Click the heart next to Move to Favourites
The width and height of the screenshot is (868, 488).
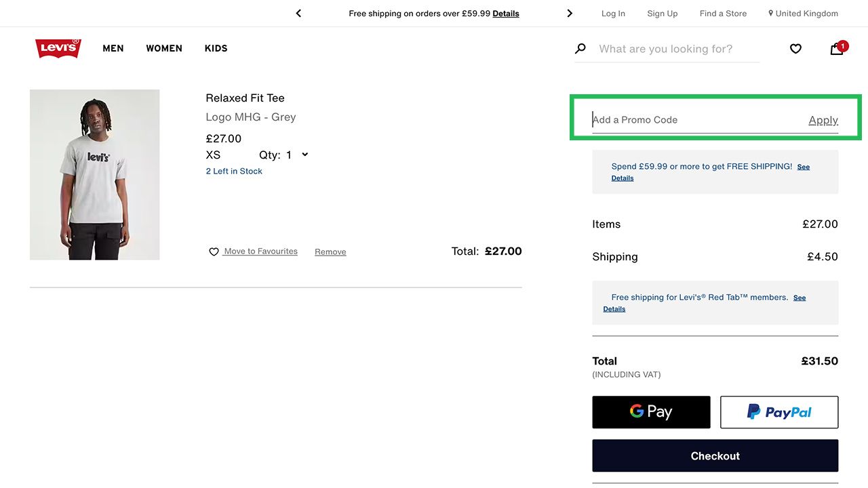coord(214,251)
